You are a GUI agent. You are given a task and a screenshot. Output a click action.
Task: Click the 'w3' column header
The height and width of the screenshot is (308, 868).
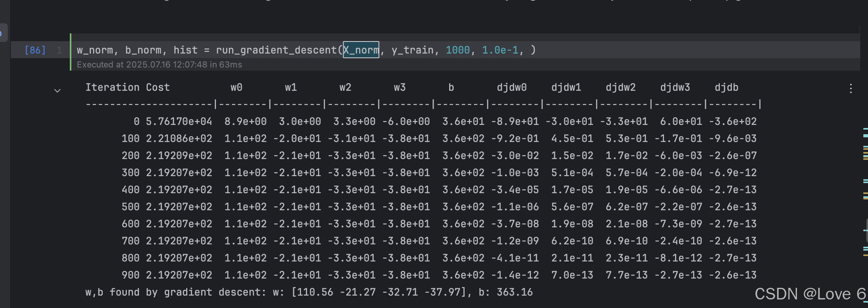(400, 87)
